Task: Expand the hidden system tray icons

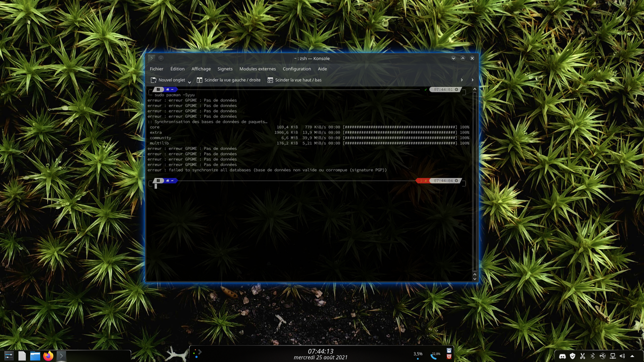Action: (632, 356)
